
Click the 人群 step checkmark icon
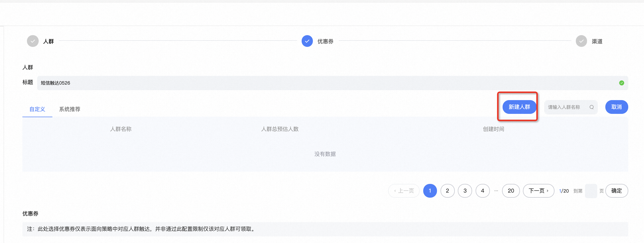click(33, 41)
